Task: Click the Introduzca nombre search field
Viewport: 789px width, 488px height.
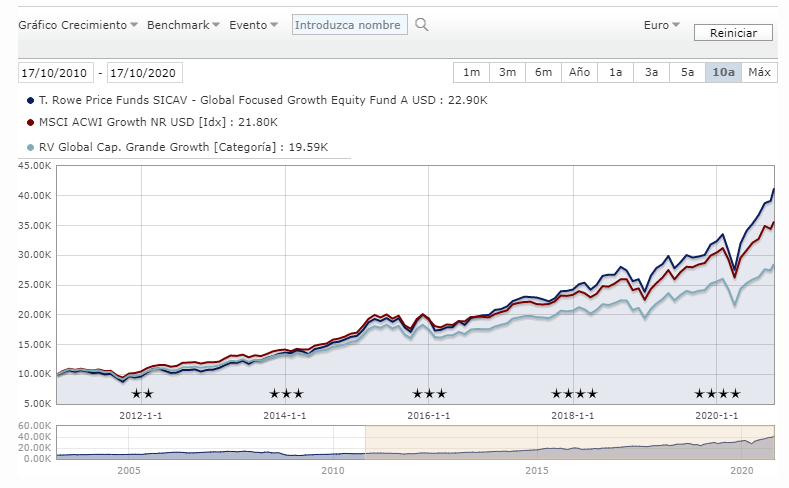Action: [350, 25]
